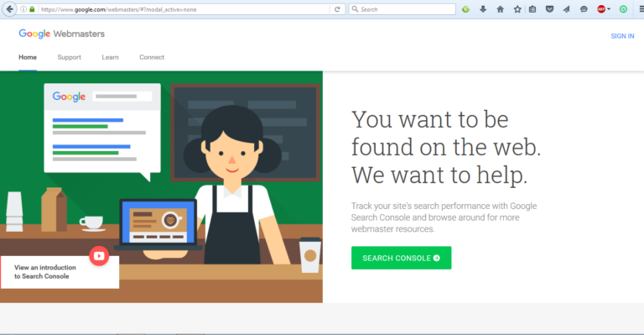Open the Support tab
The height and width of the screenshot is (335, 644).
[69, 57]
